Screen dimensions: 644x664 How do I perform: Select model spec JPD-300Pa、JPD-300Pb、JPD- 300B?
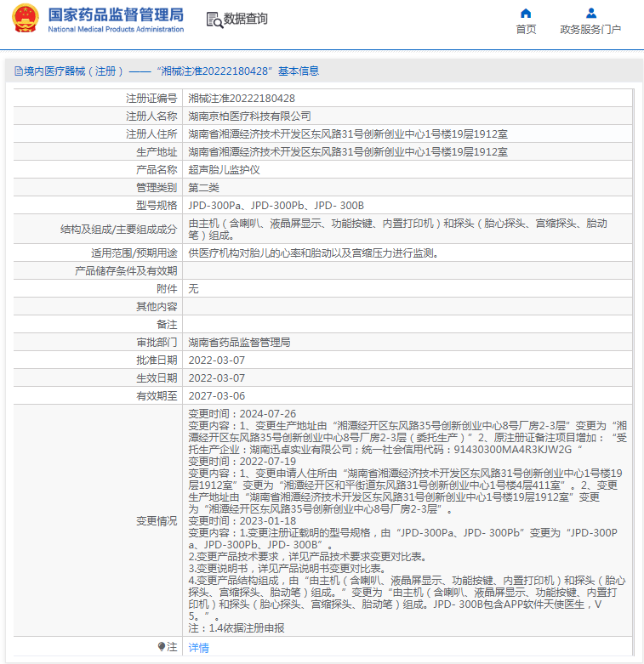276,206
